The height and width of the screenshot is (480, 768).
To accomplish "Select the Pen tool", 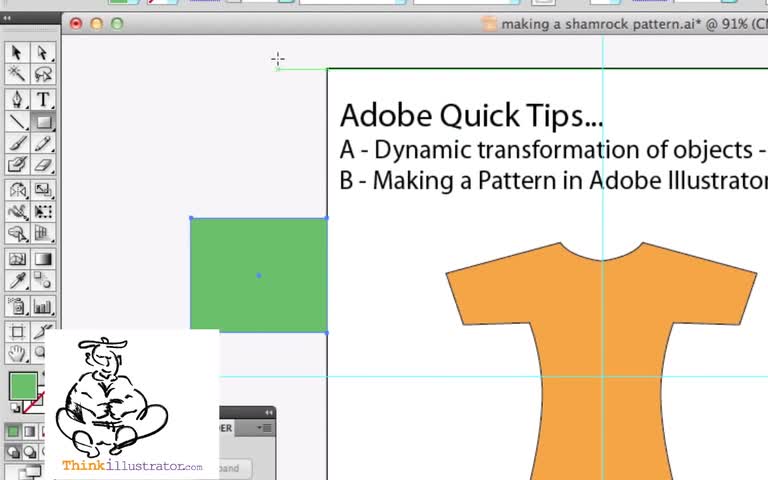I will tap(17, 99).
